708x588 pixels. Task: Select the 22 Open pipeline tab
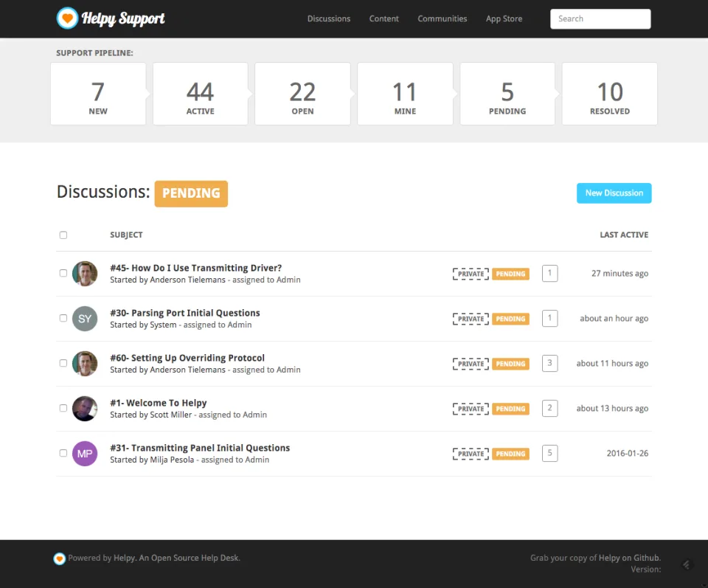pyautogui.click(x=302, y=94)
